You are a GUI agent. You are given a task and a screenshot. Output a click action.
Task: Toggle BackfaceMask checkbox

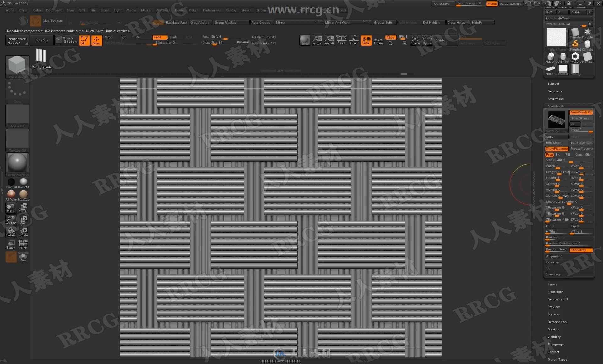pyautogui.click(x=176, y=22)
